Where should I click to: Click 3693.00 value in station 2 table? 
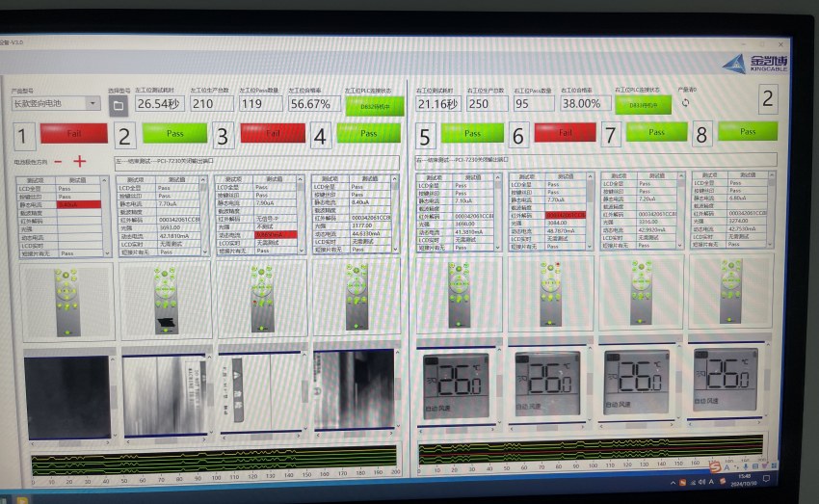pyautogui.click(x=170, y=227)
